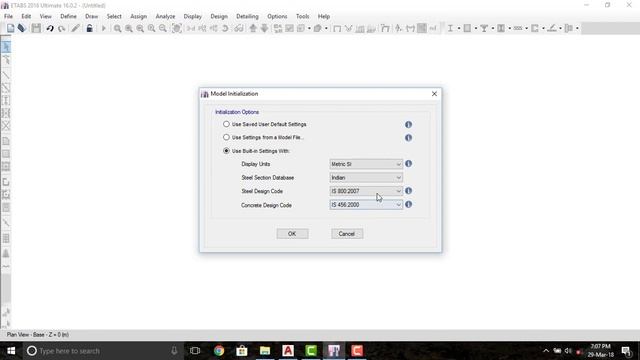
Task: Click info icon beside Use Settings from a Model File
Action: pyautogui.click(x=408, y=138)
